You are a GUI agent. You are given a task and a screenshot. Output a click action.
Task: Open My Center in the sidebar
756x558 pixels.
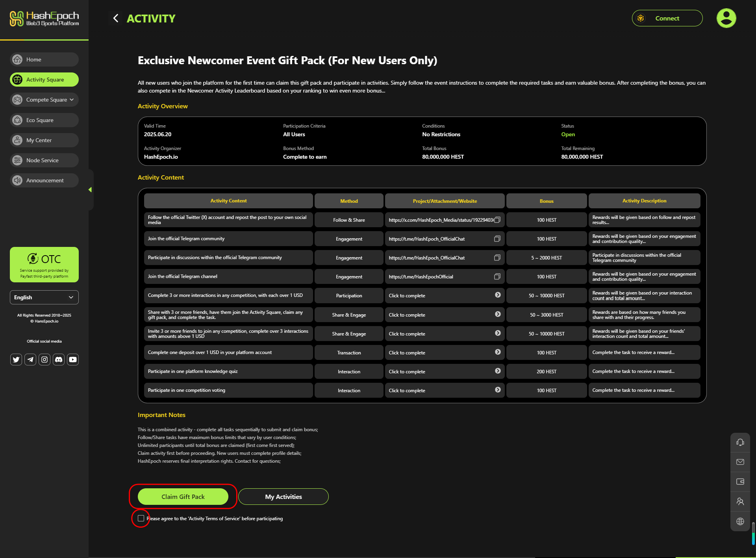click(44, 140)
